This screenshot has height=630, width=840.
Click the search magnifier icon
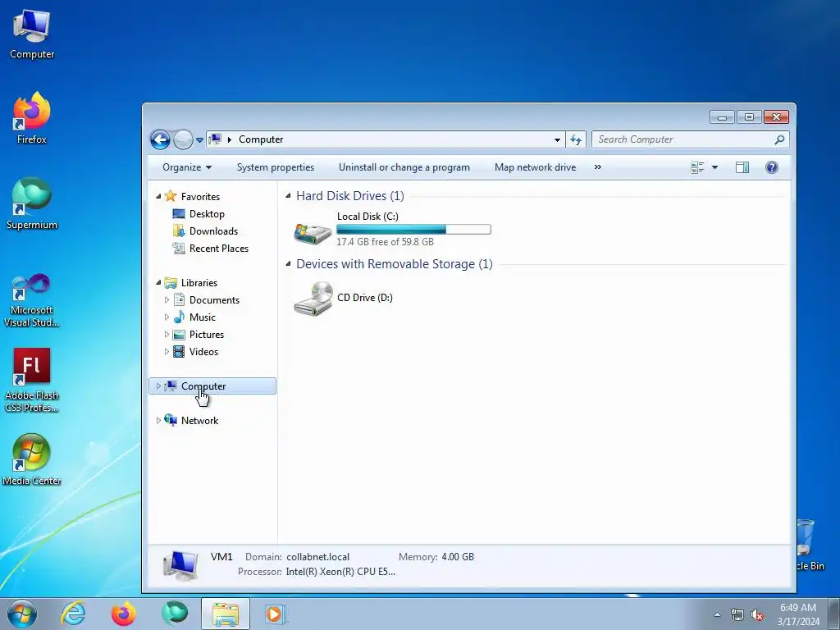coord(779,139)
